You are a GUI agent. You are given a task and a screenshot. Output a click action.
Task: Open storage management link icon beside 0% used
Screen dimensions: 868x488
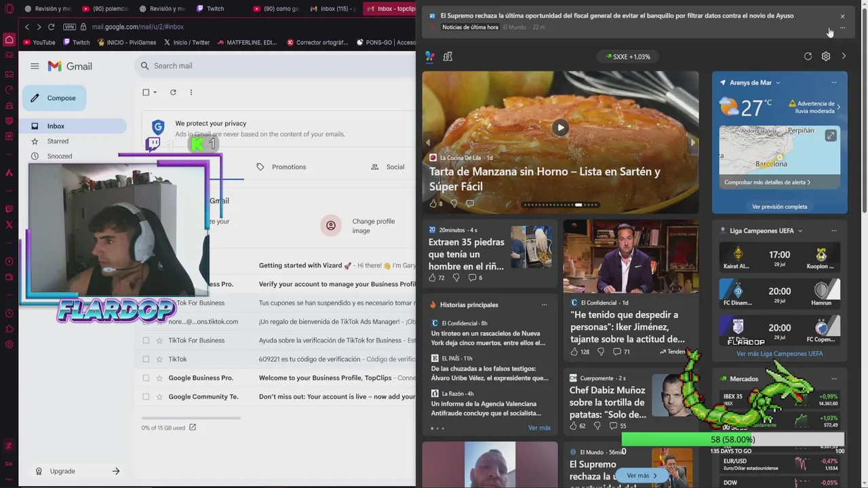193,428
